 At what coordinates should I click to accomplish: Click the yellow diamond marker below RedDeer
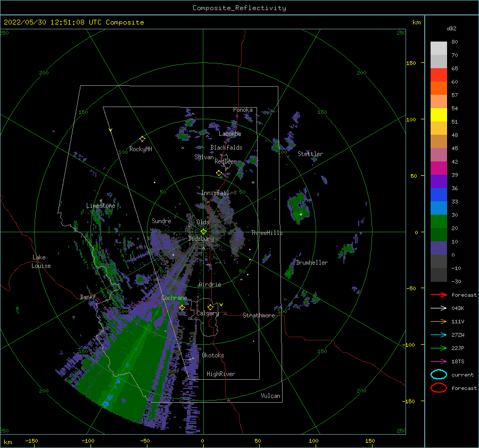219,173
